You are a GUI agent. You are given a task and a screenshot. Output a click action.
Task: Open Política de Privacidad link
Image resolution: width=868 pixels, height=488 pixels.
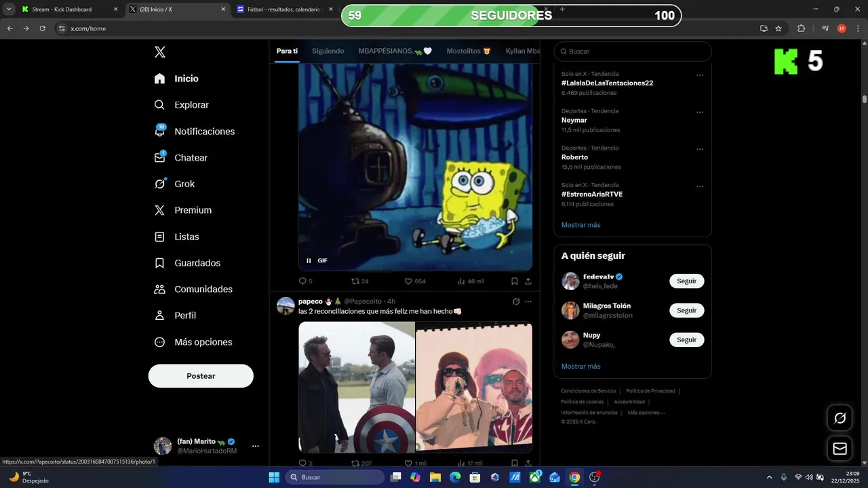coord(650,391)
